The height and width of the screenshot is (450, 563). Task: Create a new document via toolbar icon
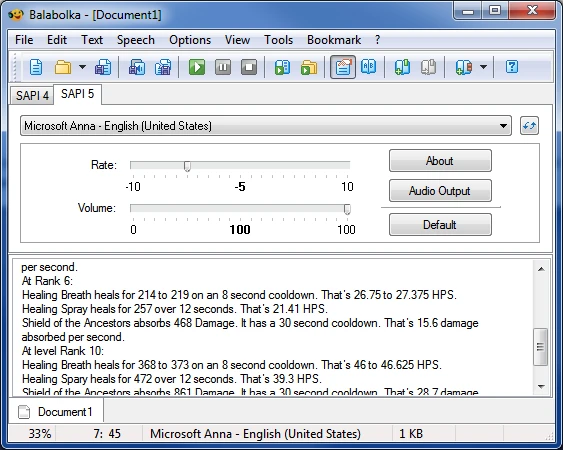click(36, 67)
